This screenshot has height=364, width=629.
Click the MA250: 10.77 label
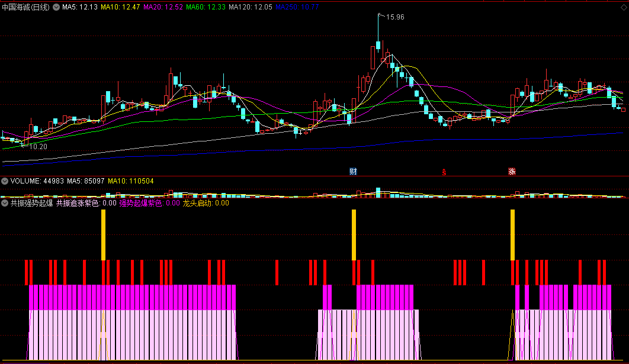pos(297,7)
